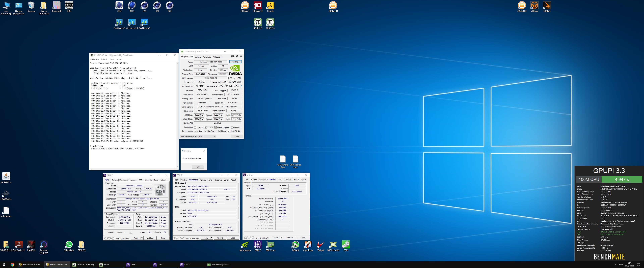Image resolution: width=644 pixels, height=268 pixels.
Task: Toggle the DirectCompute checkbox in GPU-Z
Action: click(x=216, y=127)
